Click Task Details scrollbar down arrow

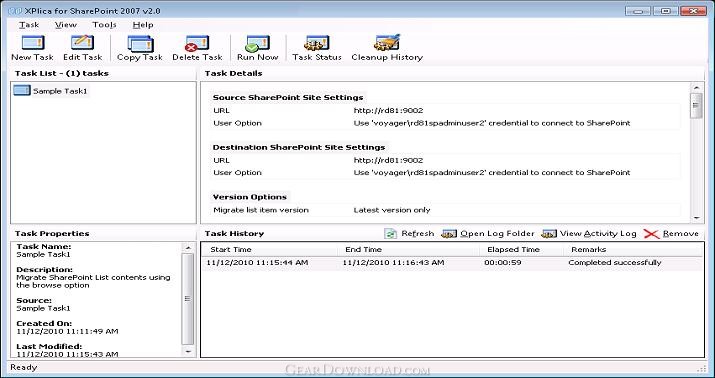(696, 218)
